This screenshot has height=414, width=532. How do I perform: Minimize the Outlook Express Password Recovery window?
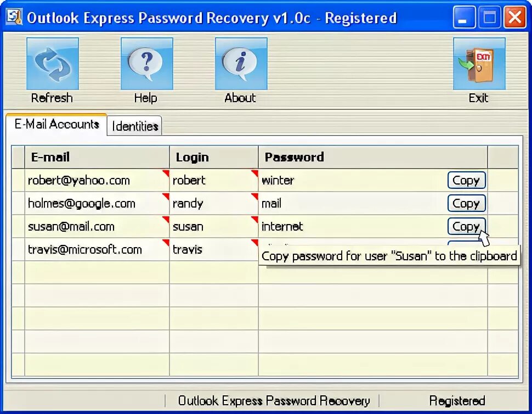(x=464, y=17)
